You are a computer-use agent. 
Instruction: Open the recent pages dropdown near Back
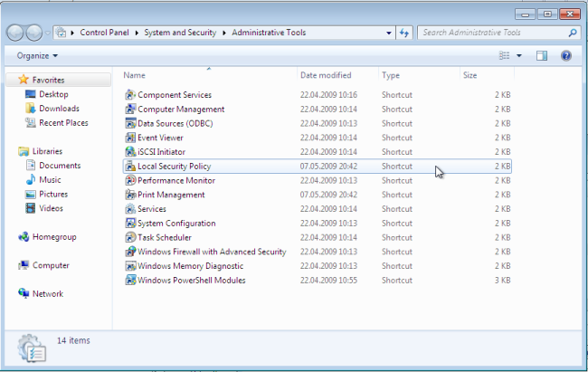pos(48,33)
